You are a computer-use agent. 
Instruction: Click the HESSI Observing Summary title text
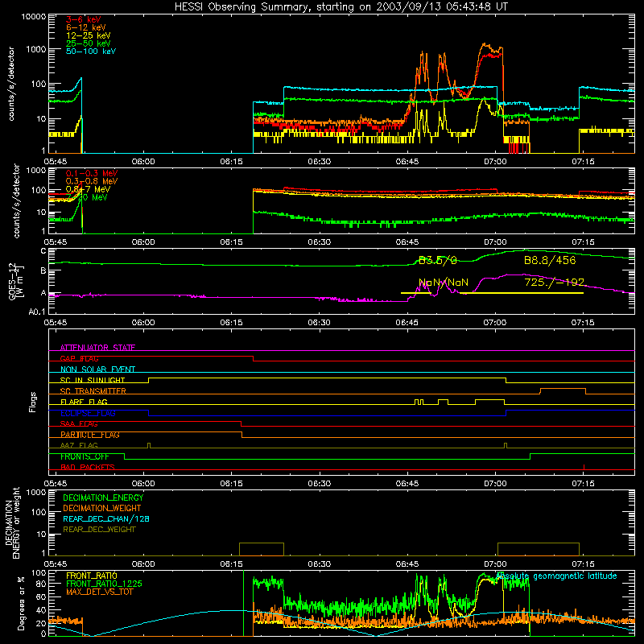pos(341,6)
